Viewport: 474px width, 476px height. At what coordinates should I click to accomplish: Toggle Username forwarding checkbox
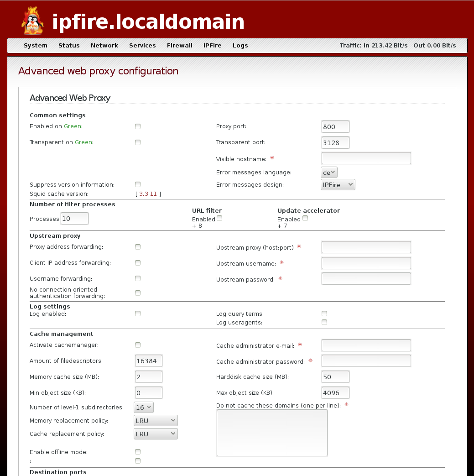click(138, 278)
